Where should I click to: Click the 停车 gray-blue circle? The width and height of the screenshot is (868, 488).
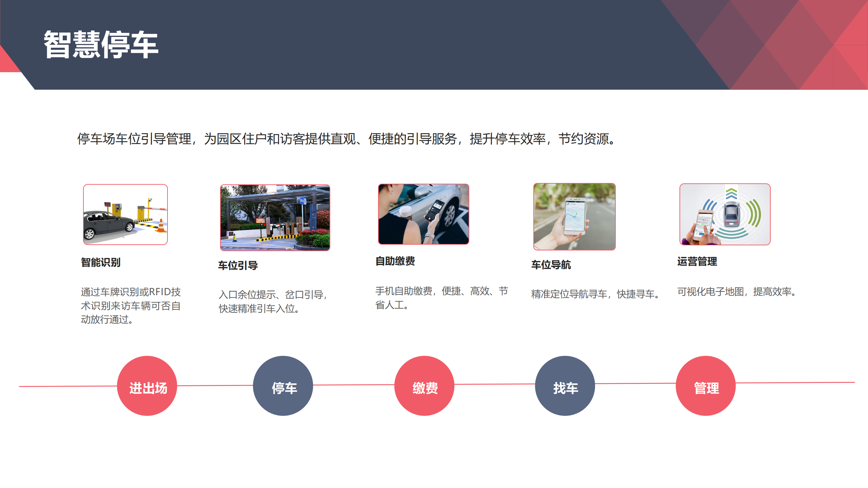click(x=283, y=386)
